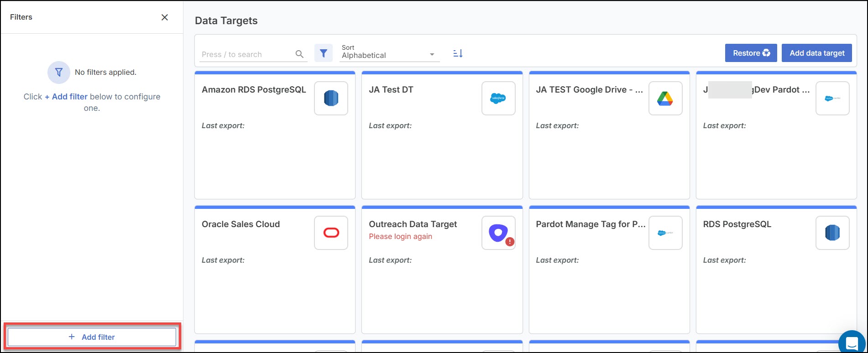868x353 pixels.
Task: Click the funnel icon beside No filters applied
Action: (59, 72)
